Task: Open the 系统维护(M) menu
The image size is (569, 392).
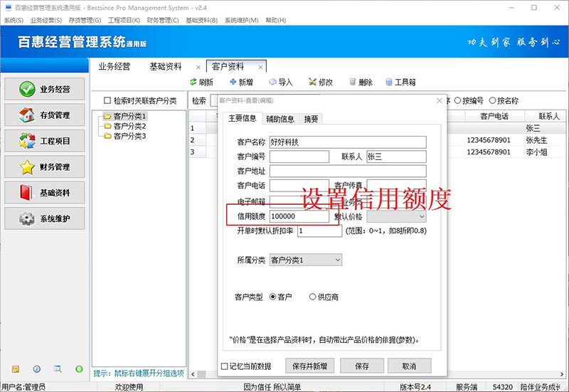Action: pos(241,21)
